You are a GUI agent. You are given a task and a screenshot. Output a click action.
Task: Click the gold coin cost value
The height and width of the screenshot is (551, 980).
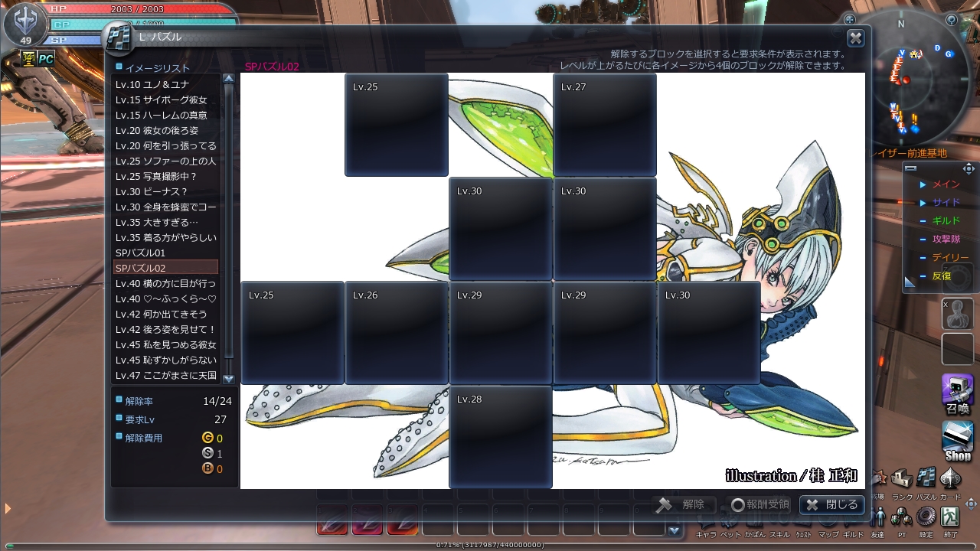(x=219, y=439)
